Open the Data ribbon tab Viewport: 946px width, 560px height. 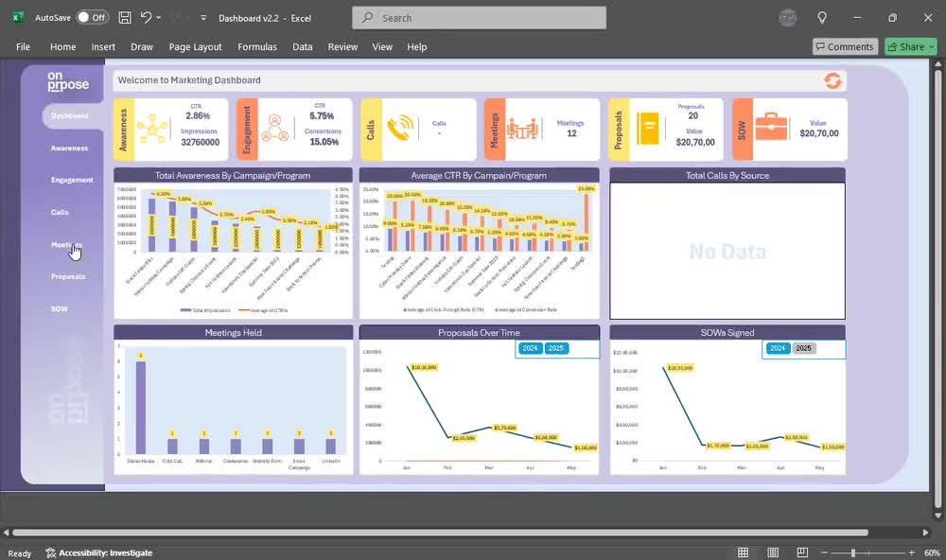point(303,46)
